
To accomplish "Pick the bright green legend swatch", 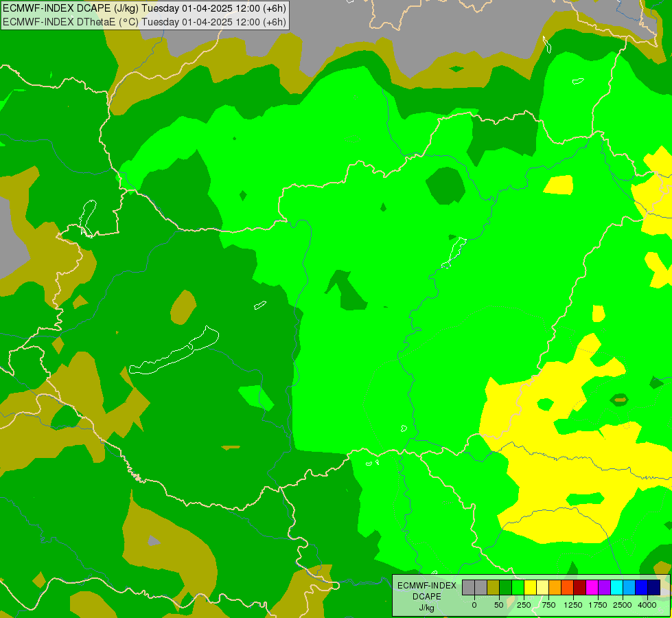I will [x=518, y=587].
